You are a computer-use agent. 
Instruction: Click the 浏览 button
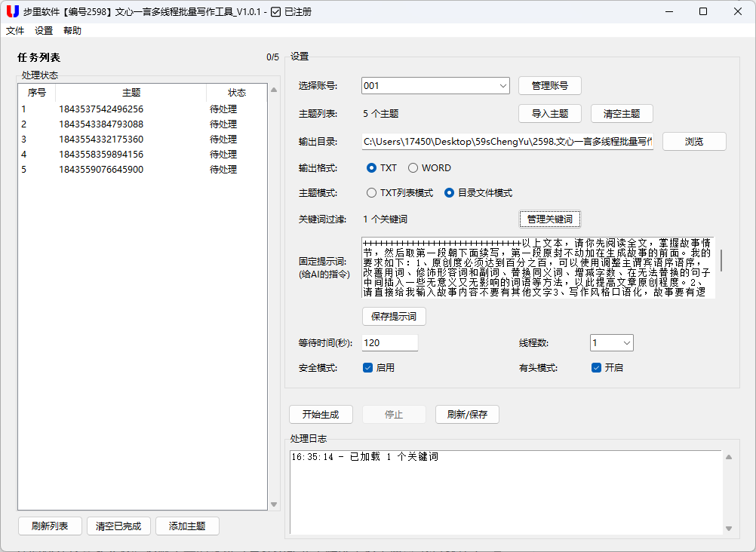[694, 142]
